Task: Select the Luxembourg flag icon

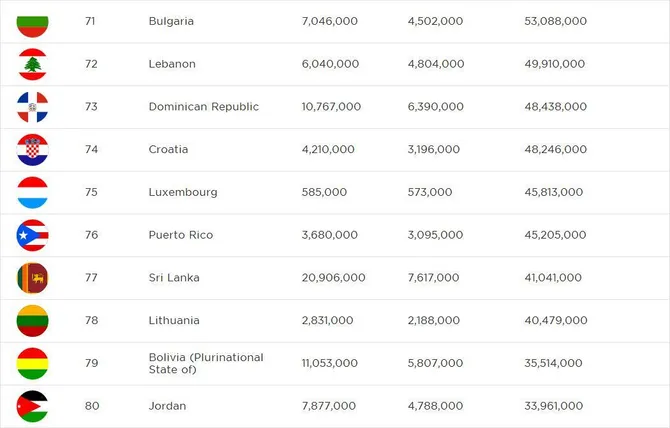Action: pyautogui.click(x=32, y=192)
